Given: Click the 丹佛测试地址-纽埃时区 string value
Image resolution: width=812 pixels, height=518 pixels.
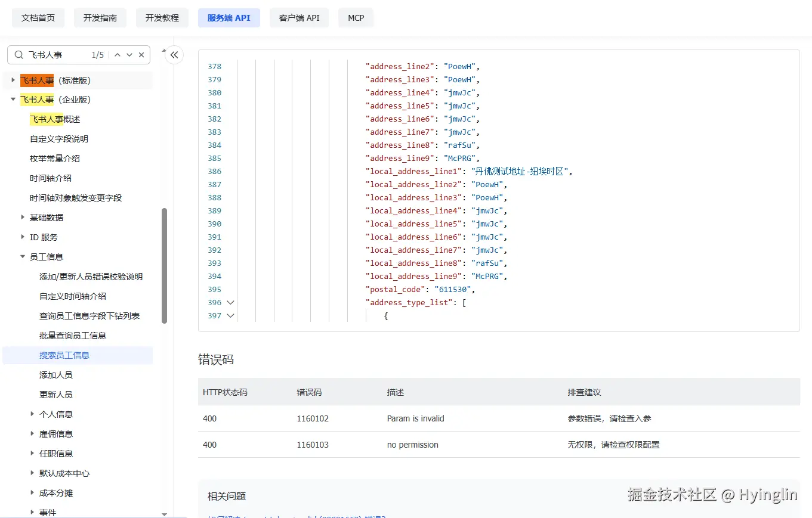Looking at the screenshot, I should point(519,172).
